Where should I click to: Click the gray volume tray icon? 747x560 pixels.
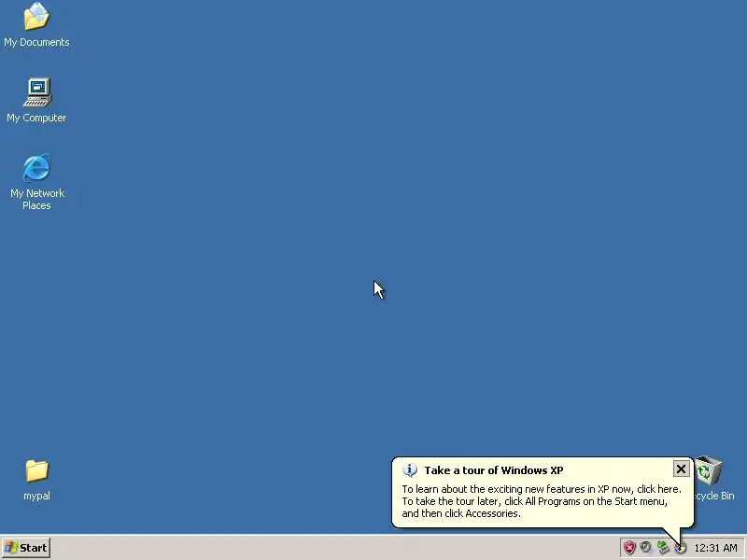point(645,547)
